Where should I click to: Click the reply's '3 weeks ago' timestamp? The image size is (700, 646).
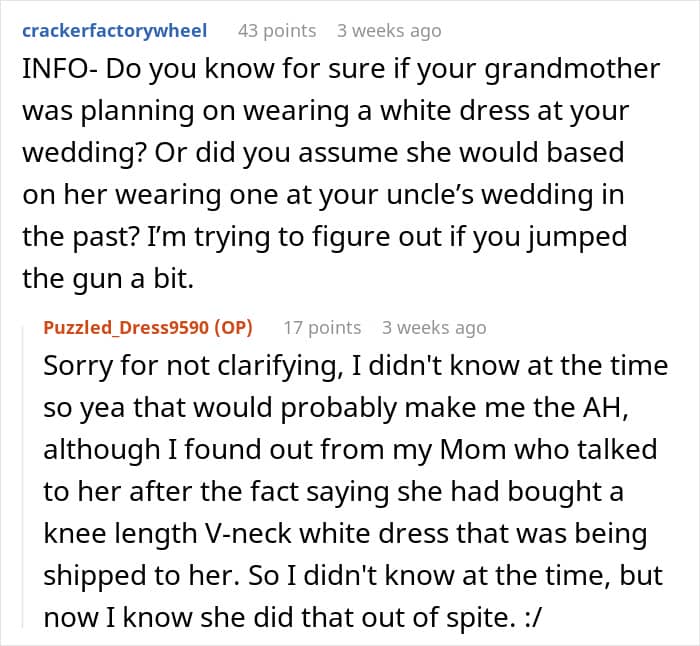(434, 327)
